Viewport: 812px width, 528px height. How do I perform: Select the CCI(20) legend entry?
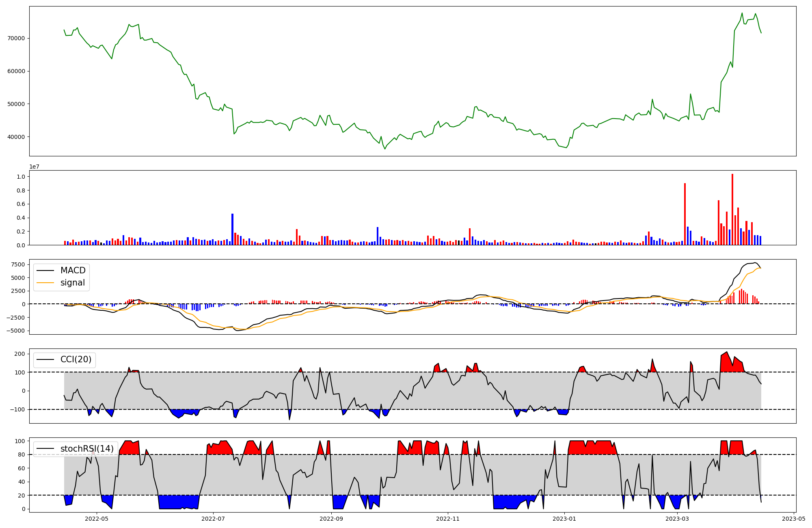click(76, 359)
